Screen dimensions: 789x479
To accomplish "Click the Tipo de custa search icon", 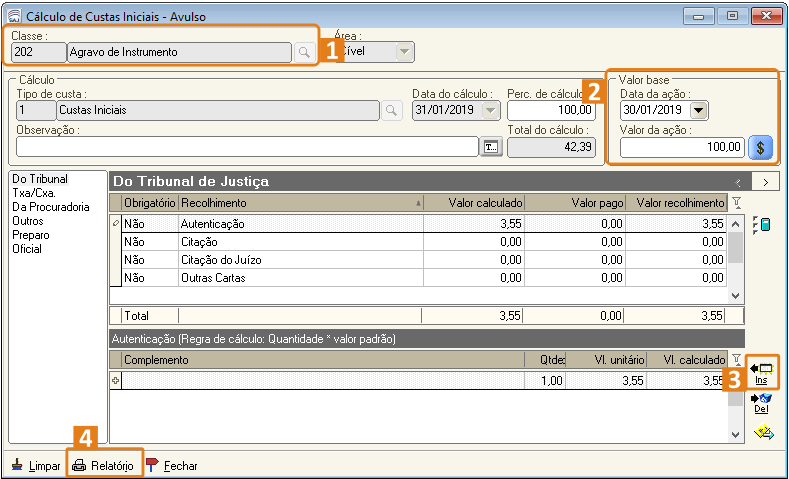I will (393, 110).
